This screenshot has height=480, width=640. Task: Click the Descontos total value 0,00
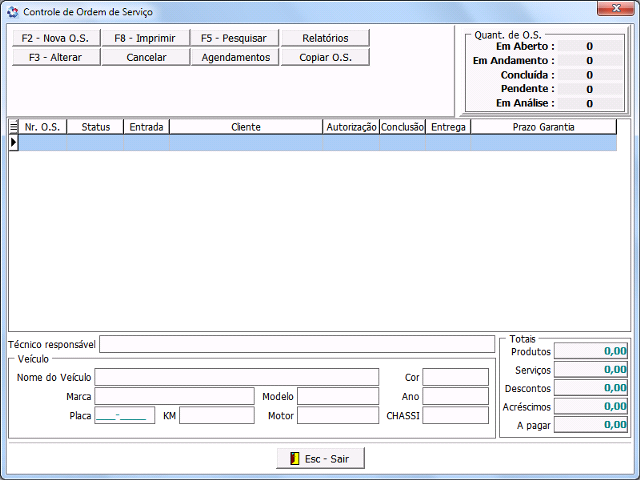pos(591,388)
